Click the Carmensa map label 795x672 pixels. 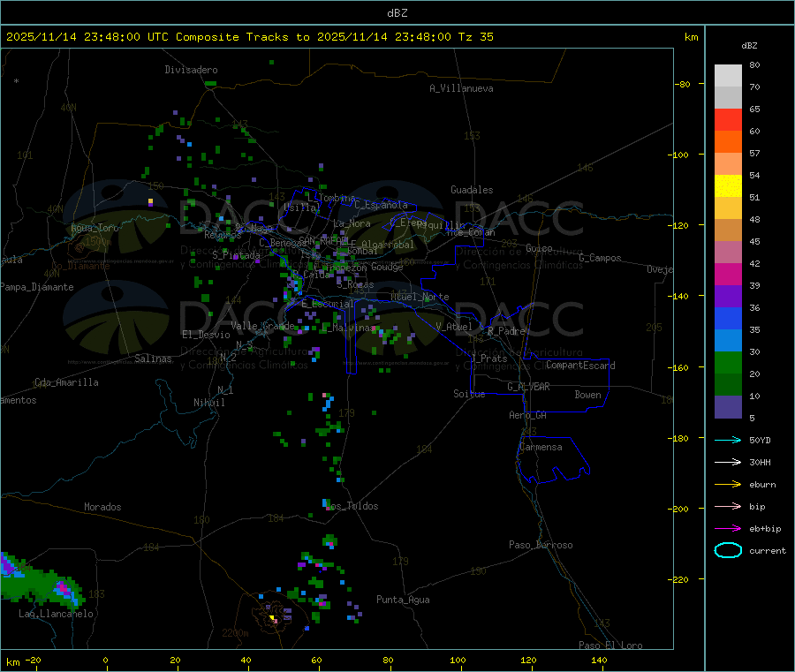click(541, 447)
